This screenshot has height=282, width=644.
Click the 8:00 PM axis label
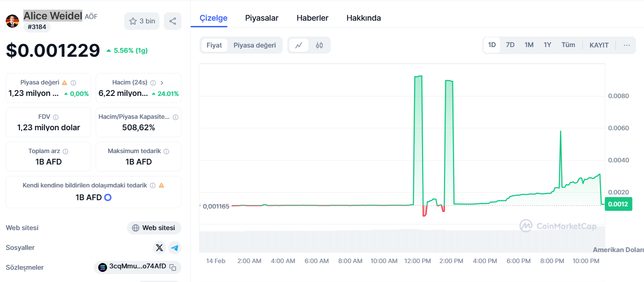click(x=552, y=261)
